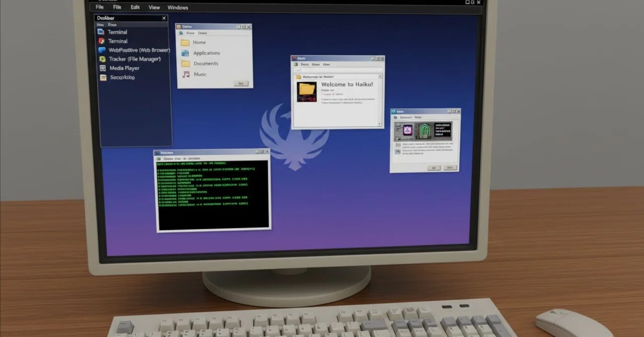
Task: Close the Deskbar panel with its X
Action: click(x=164, y=18)
